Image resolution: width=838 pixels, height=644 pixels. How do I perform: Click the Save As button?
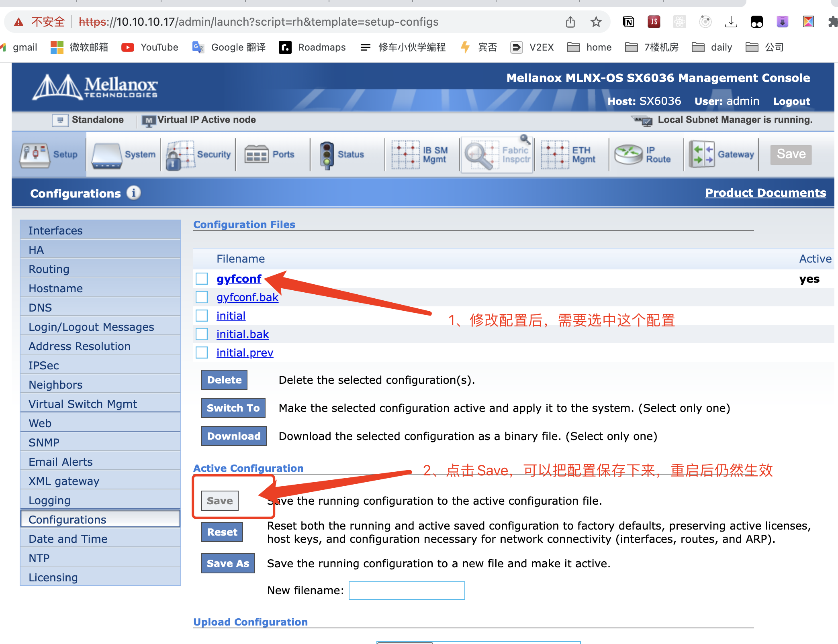pyautogui.click(x=228, y=563)
